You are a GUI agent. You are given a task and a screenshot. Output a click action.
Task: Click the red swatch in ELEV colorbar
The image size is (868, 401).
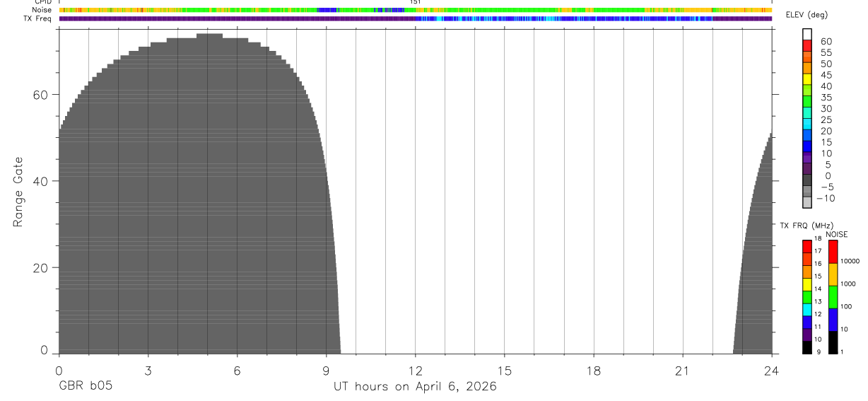pos(807,45)
